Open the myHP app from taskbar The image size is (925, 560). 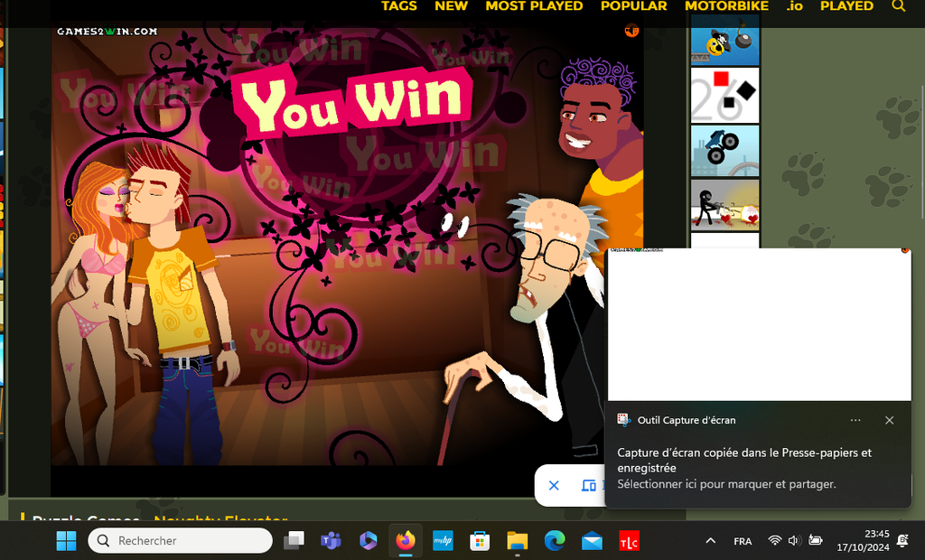(443, 540)
